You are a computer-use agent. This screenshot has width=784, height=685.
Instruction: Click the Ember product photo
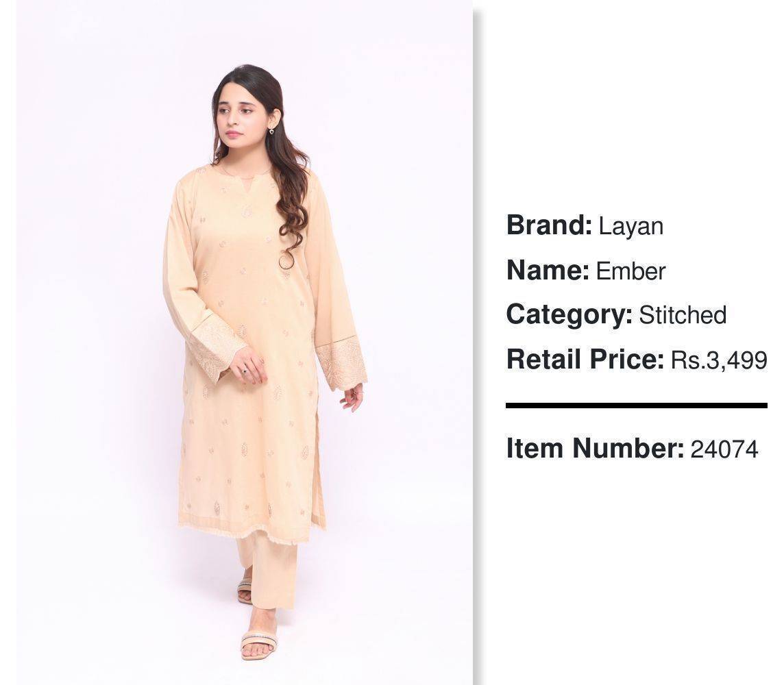[245, 342]
